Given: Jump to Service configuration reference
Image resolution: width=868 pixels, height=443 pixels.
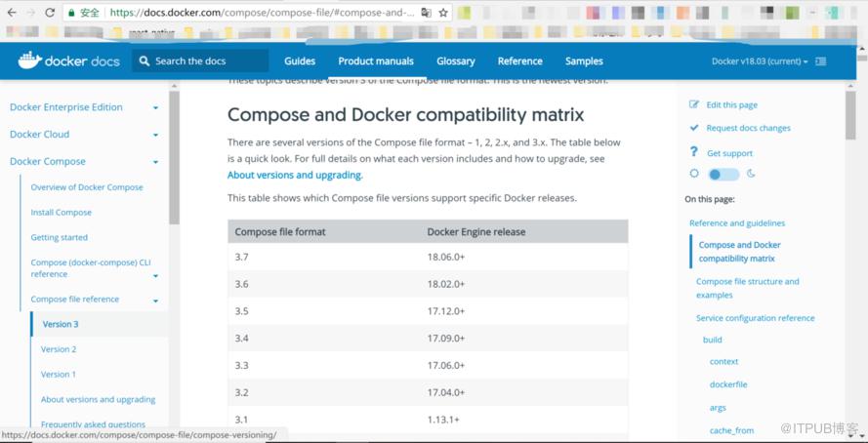Looking at the screenshot, I should (x=755, y=318).
